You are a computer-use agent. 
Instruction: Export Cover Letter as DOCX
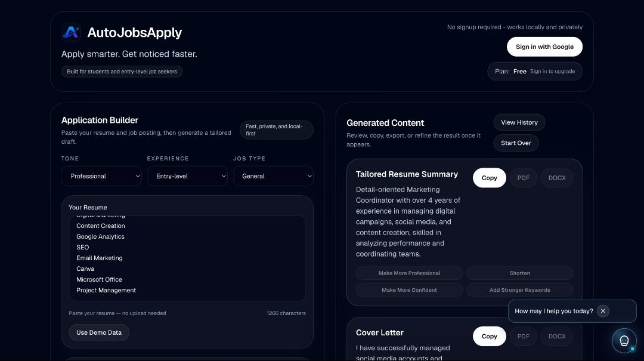point(557,337)
